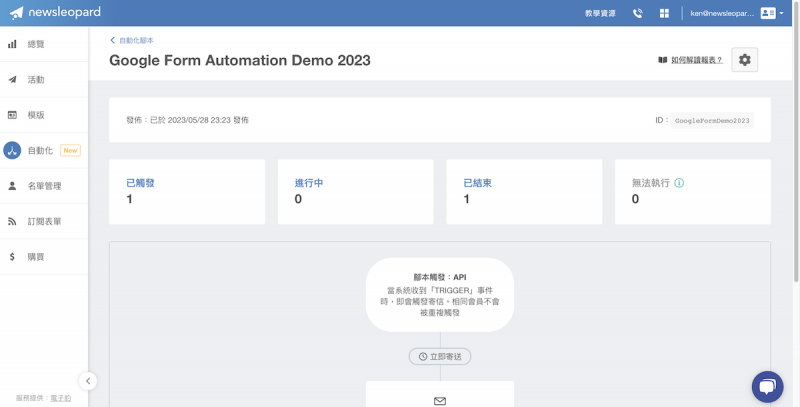Click the back chevron before 自動化腳本
This screenshot has height=407, width=800.
(x=113, y=40)
